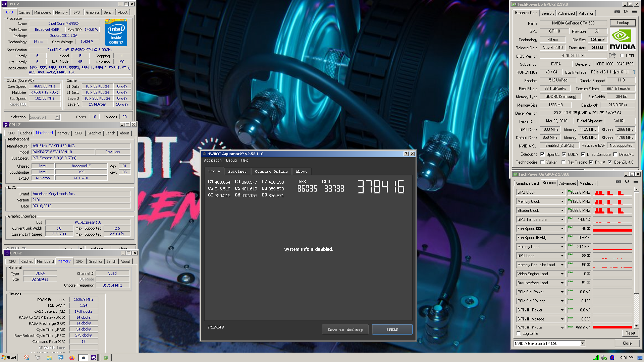Toggle the DirectML checkbox

coord(615,155)
